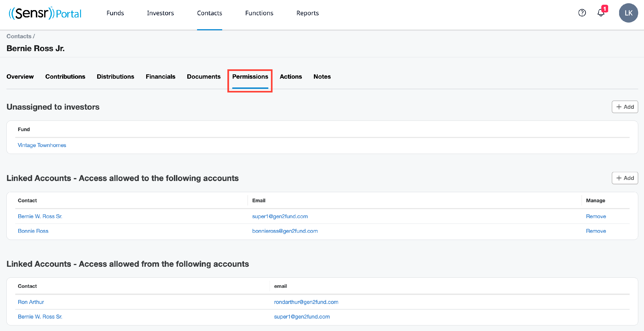The width and height of the screenshot is (644, 331).
Task: Click the rondarthur@gen2fund.com email link
Action: [x=306, y=302]
